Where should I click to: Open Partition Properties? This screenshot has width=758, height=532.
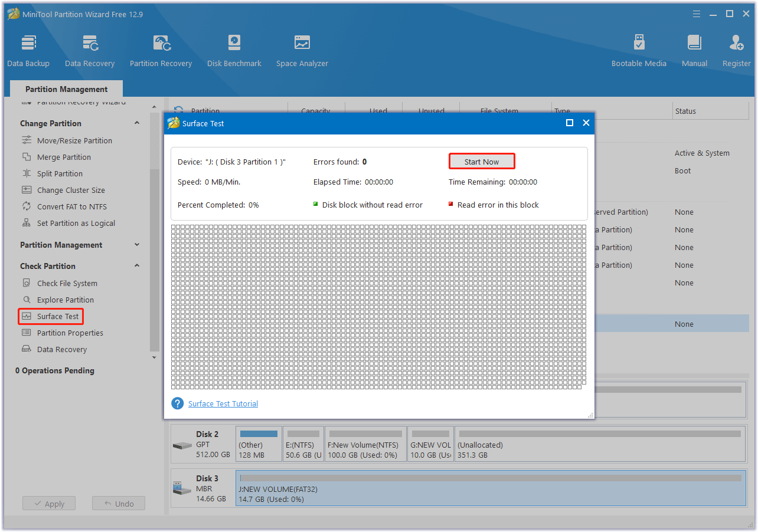(70, 333)
